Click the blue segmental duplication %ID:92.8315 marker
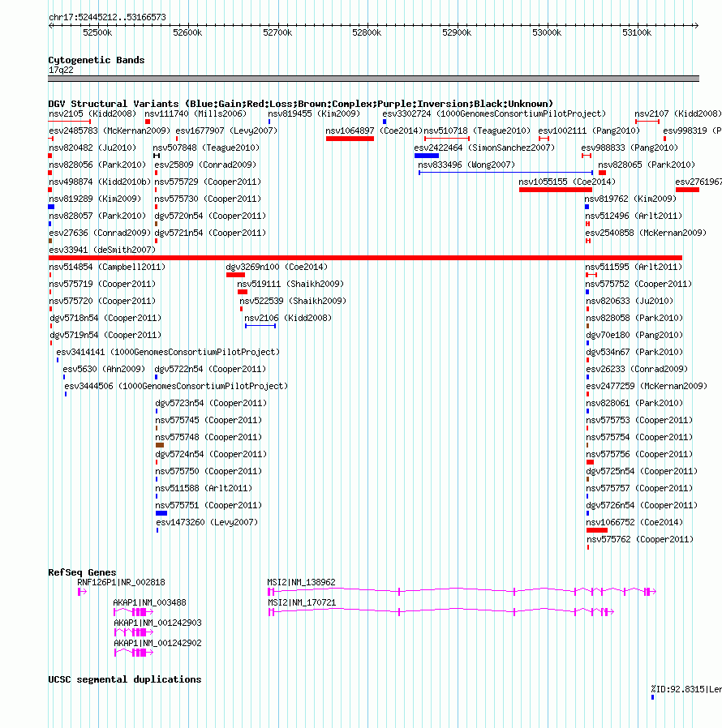 (x=653, y=697)
